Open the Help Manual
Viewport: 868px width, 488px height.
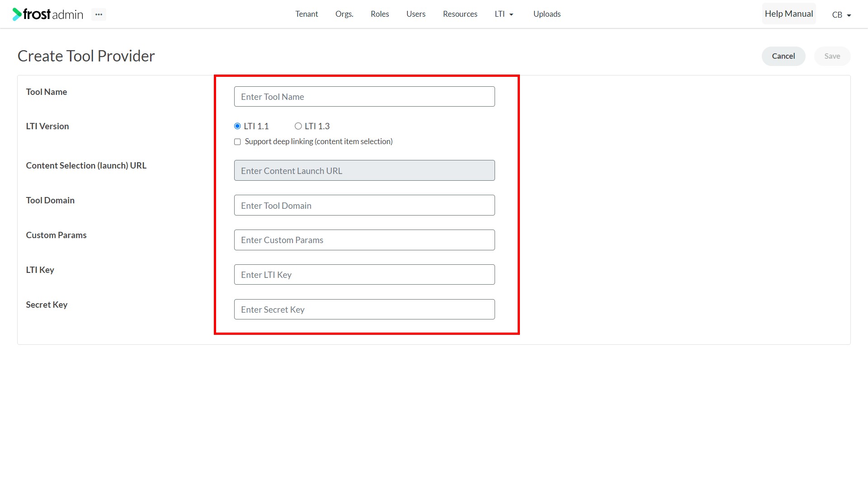point(789,14)
